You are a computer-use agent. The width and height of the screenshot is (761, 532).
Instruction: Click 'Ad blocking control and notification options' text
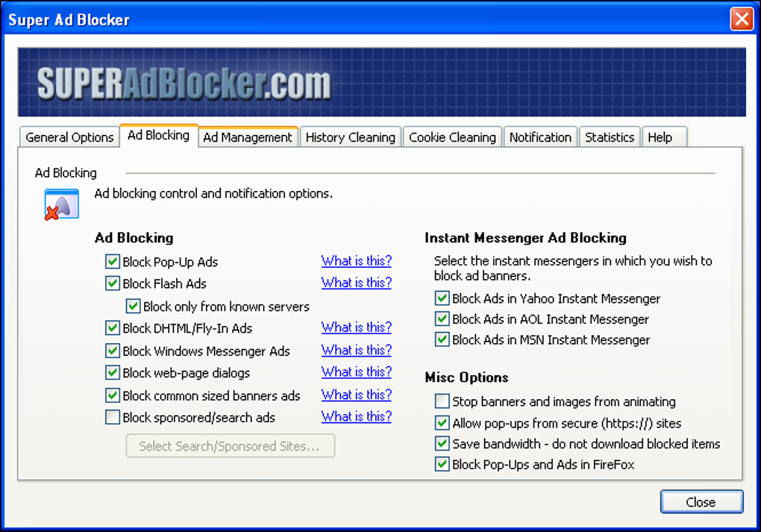pyautogui.click(x=213, y=194)
